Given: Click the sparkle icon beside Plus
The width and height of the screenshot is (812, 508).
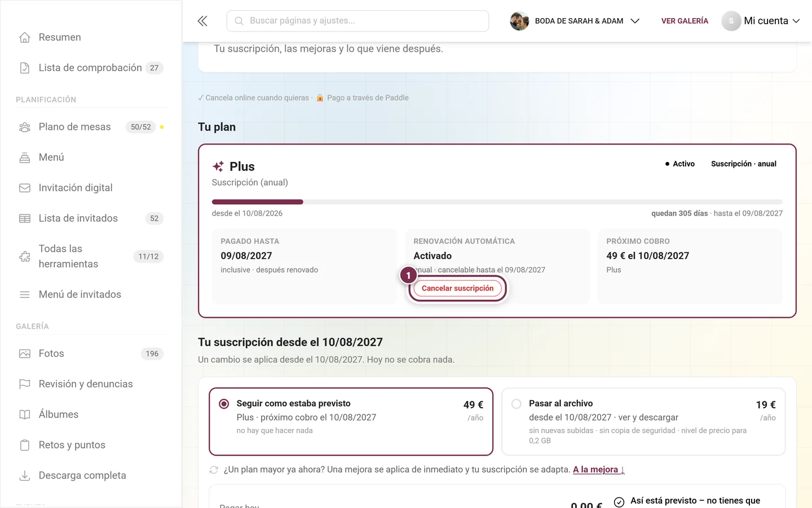Looking at the screenshot, I should (x=218, y=167).
